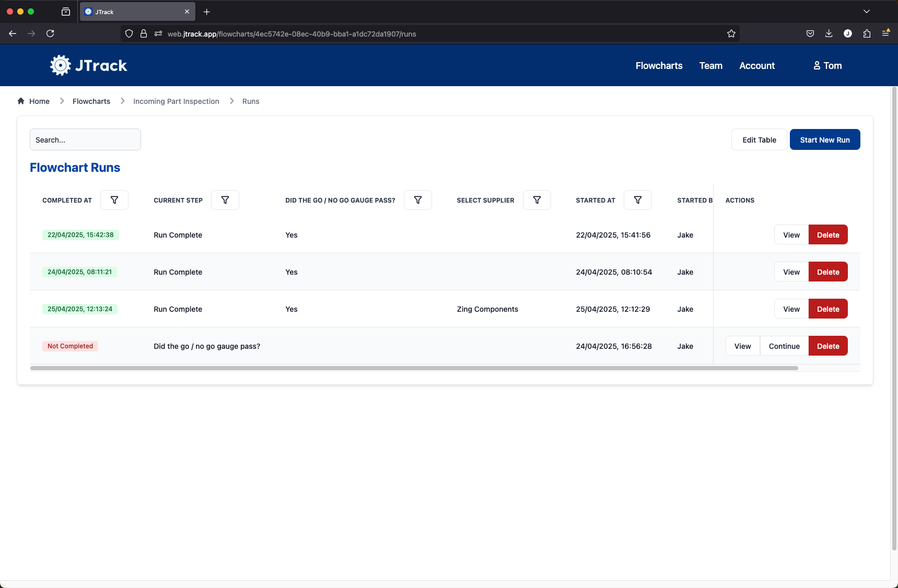Go to Incoming Part Inspection breadcrumb
Screen dimensions: 898x588
176,101
